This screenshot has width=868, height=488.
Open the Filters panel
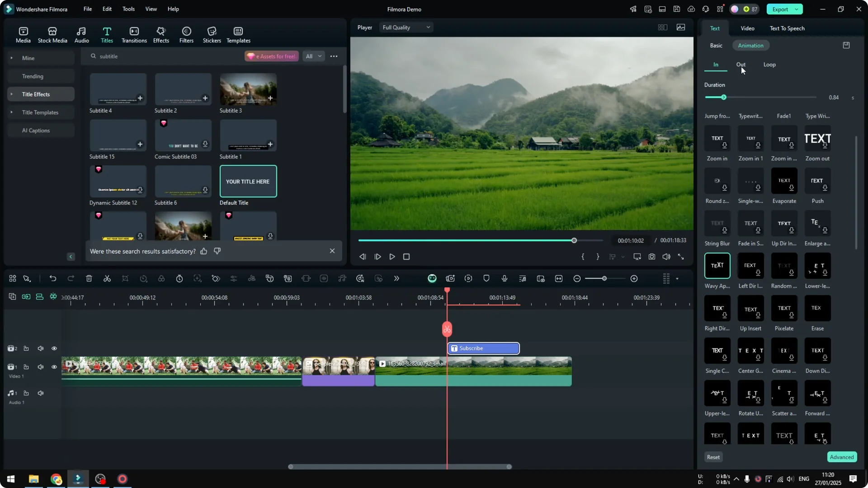click(186, 35)
